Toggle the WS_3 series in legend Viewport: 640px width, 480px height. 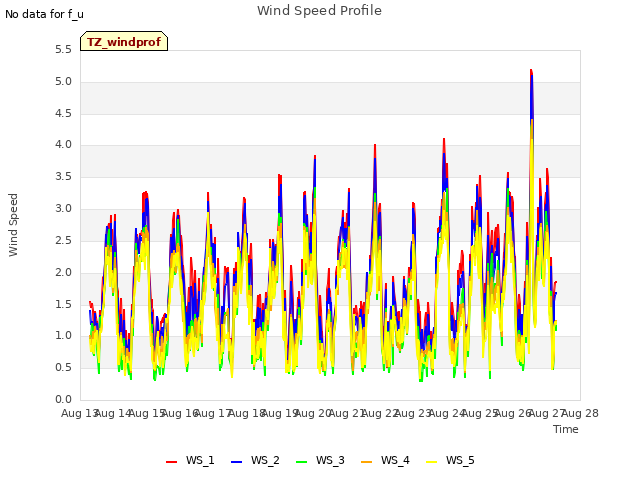[x=320, y=460]
